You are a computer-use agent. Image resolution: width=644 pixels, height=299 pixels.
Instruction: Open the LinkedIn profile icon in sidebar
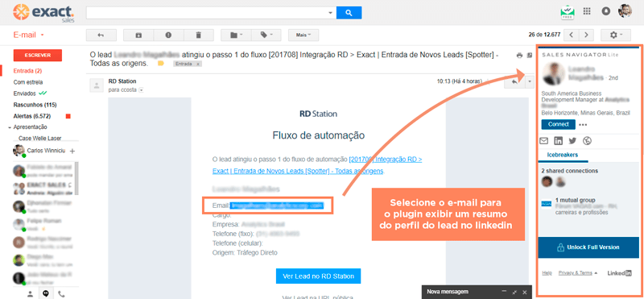(558, 141)
